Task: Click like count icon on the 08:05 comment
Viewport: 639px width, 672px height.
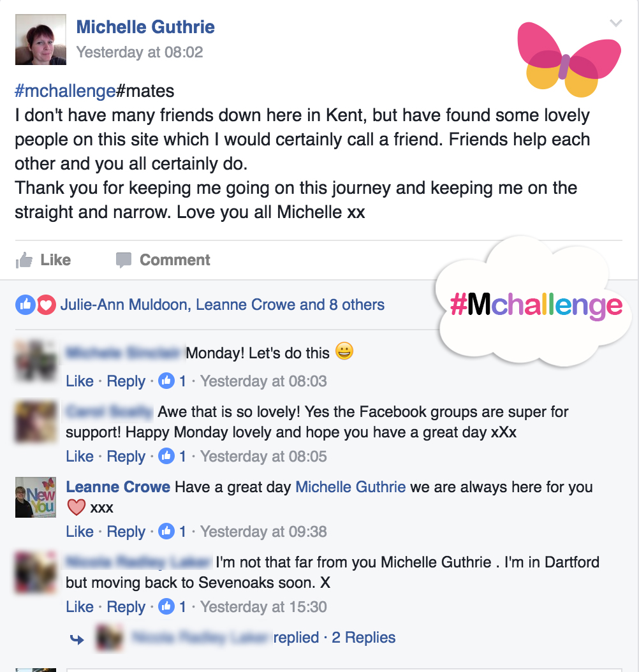Action: [x=166, y=456]
